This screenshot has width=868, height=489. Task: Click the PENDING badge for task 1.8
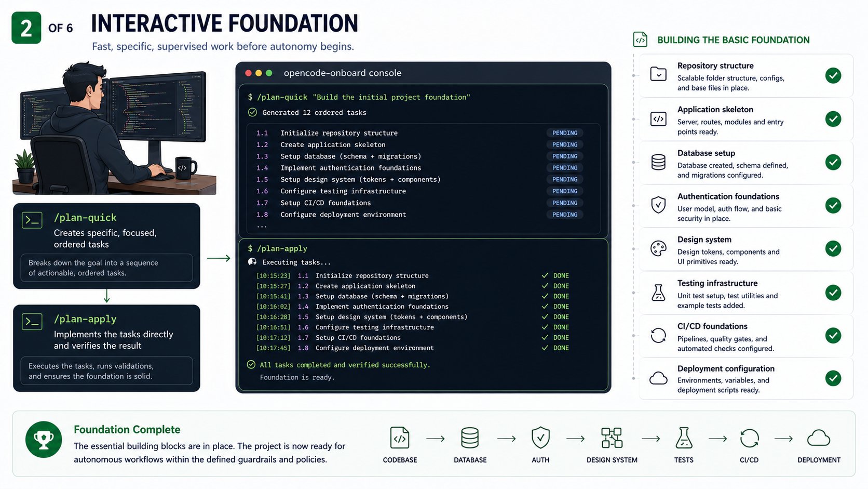565,215
